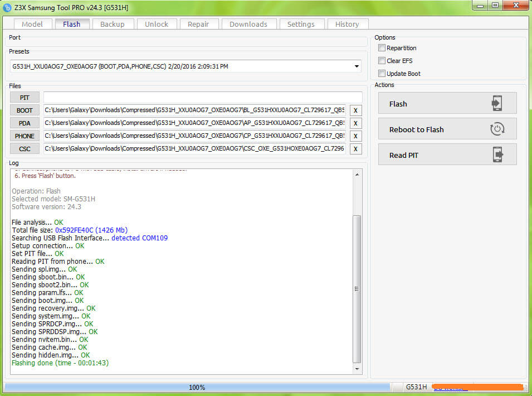Screen dimensions: 532x396
Task: Click 'Sending nvitem.bin... OK' log line
Action: (x=50, y=340)
